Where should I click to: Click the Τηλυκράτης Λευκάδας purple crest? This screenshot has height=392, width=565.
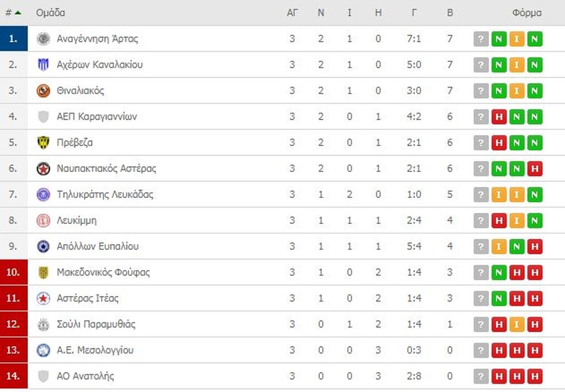coord(43,195)
